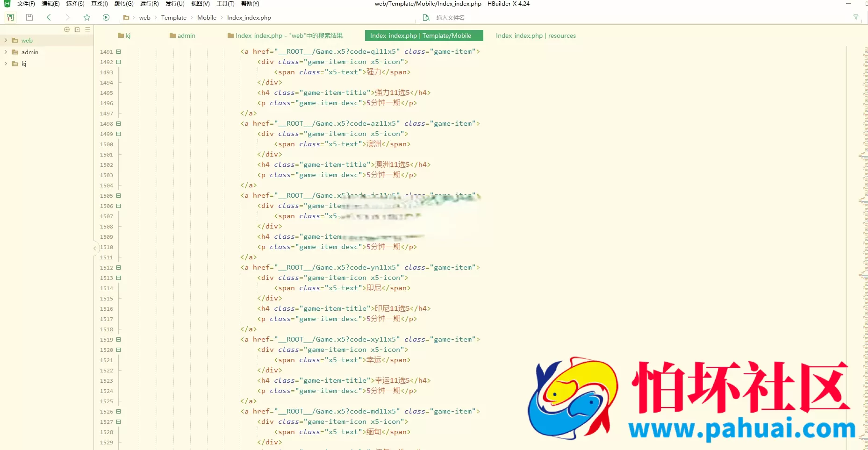Go back with the left arrow icon
Image resolution: width=868 pixels, height=450 pixels.
[x=49, y=17]
